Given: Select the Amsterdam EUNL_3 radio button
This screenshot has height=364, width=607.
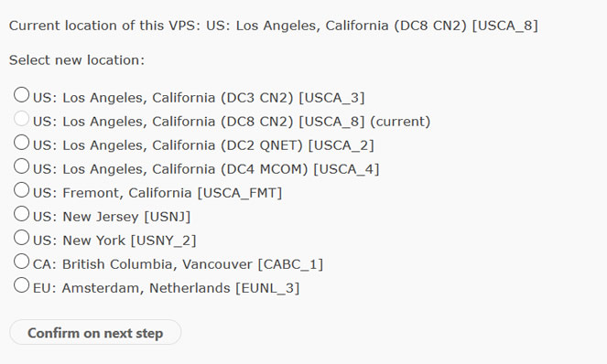Looking at the screenshot, I should [x=21, y=285].
